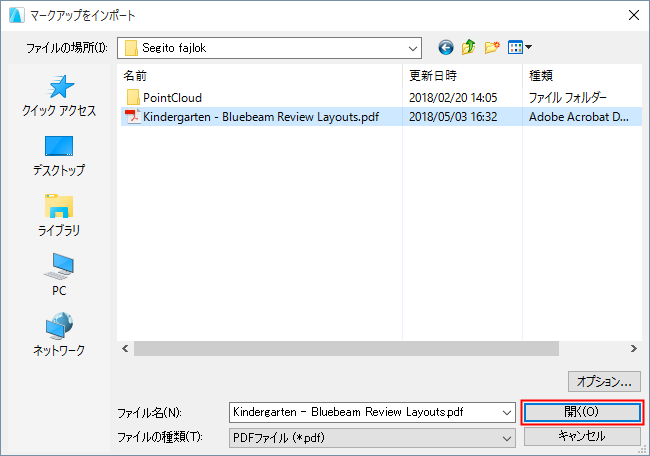Click the 開く(O) button
This screenshot has height=456, width=650.
(582, 412)
